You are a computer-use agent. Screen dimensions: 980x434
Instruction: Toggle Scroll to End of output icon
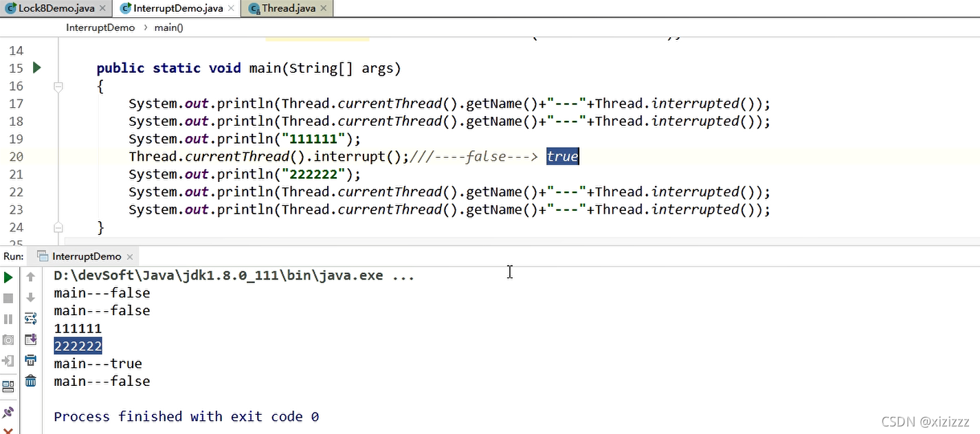coord(30,339)
